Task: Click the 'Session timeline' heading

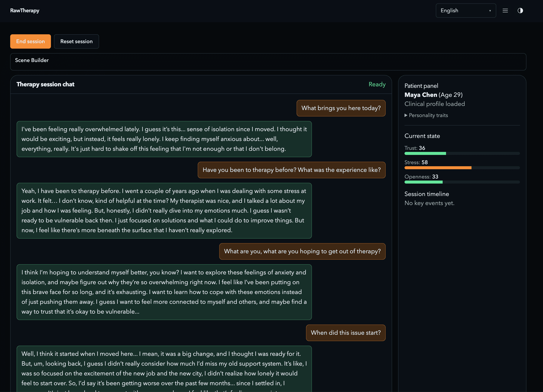Action: (x=427, y=194)
